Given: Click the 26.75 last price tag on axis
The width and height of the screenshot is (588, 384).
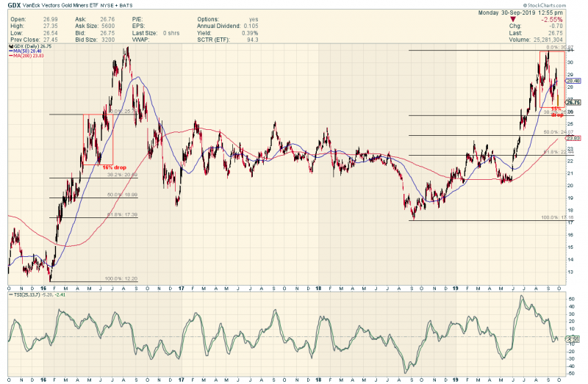Looking at the screenshot, I should (x=573, y=102).
